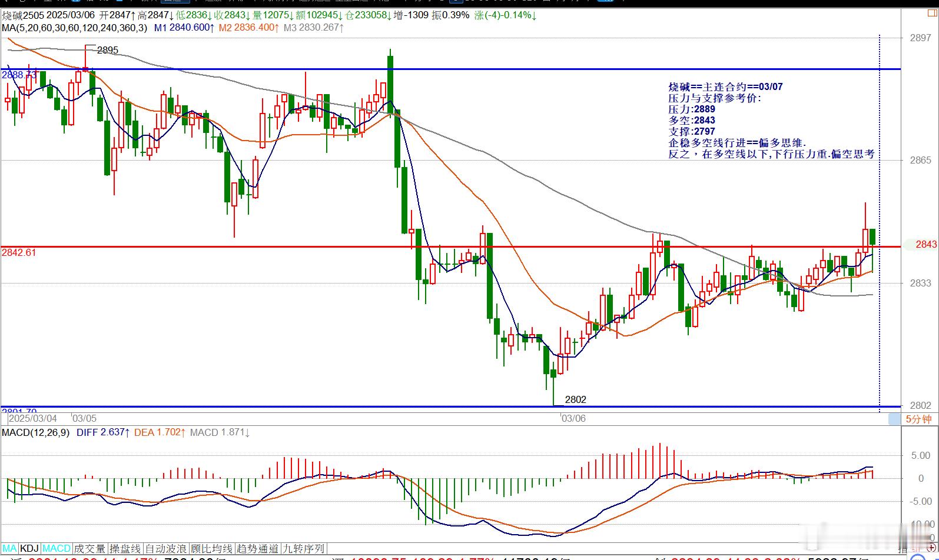This screenshot has height=560, width=939.
Task: Switch to the 趋势通道 indicator tab
Action: tap(257, 548)
